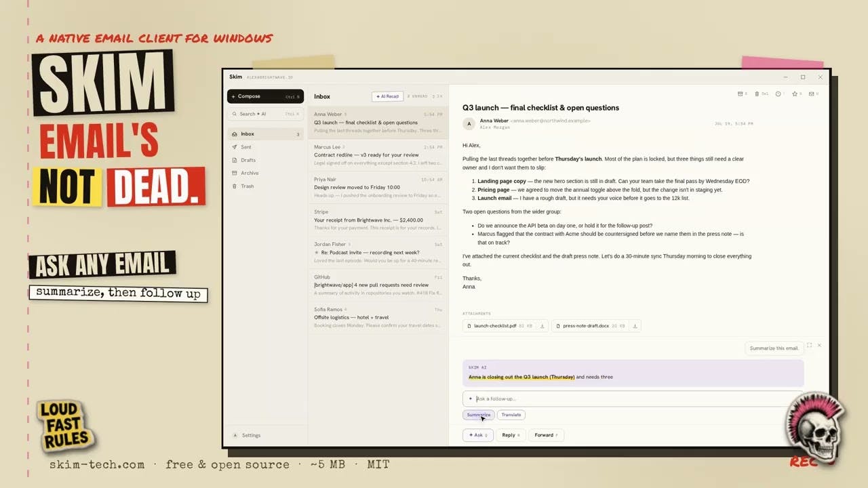Open Sofia Ramos's Offsite logistics email

pyautogui.click(x=378, y=317)
